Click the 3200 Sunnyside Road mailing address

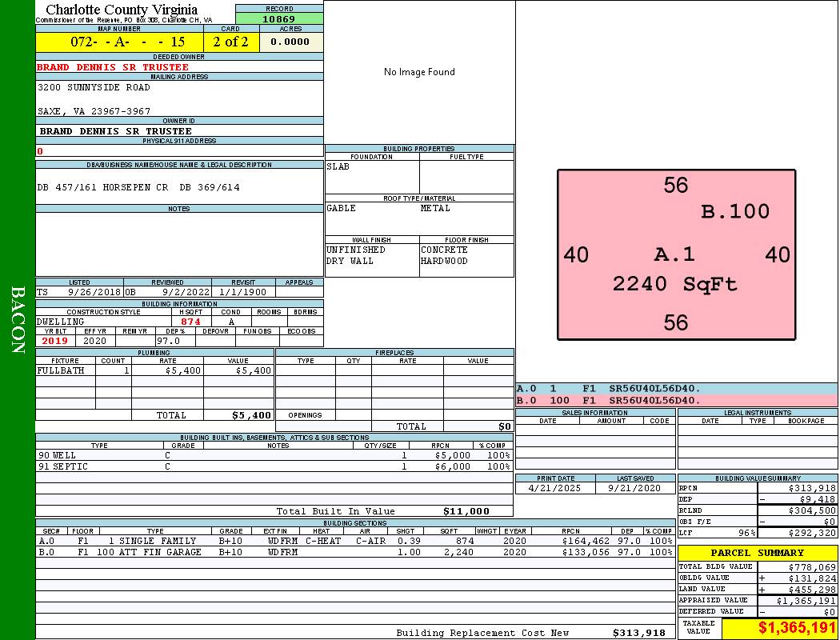tap(94, 87)
